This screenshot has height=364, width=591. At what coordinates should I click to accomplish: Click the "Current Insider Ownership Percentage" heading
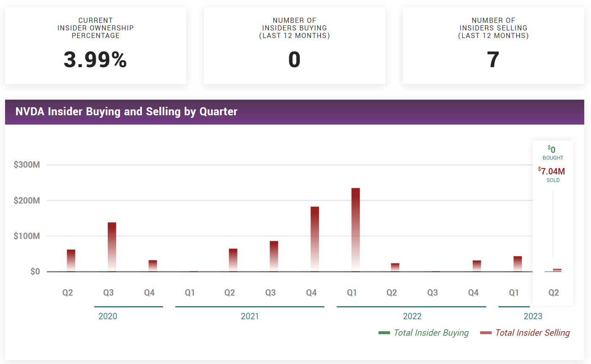coord(95,28)
